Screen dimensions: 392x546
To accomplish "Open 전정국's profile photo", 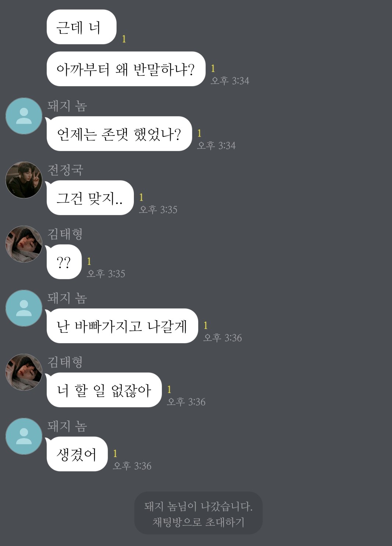I will pyautogui.click(x=24, y=180).
